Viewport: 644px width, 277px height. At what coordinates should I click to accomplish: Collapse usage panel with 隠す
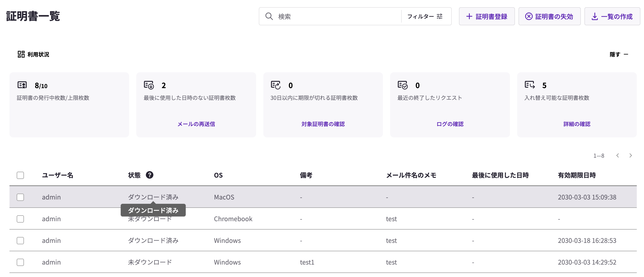tap(619, 54)
